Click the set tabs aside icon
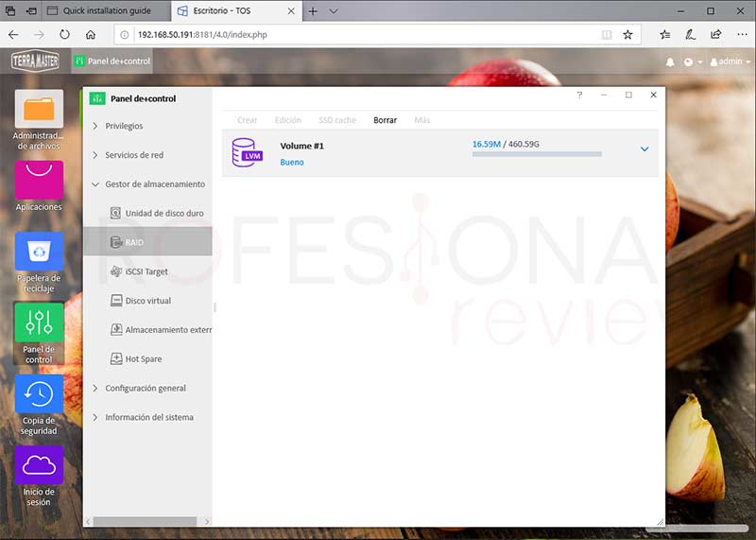 pyautogui.click(x=31, y=10)
